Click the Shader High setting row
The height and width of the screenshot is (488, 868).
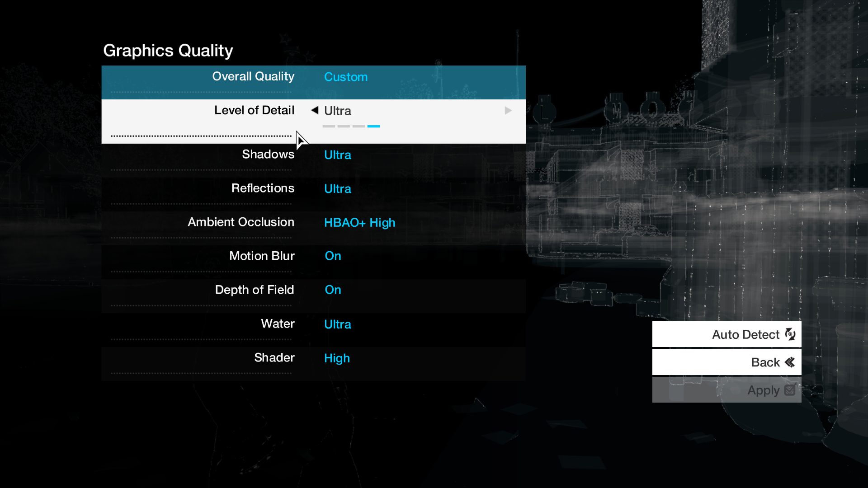314,358
